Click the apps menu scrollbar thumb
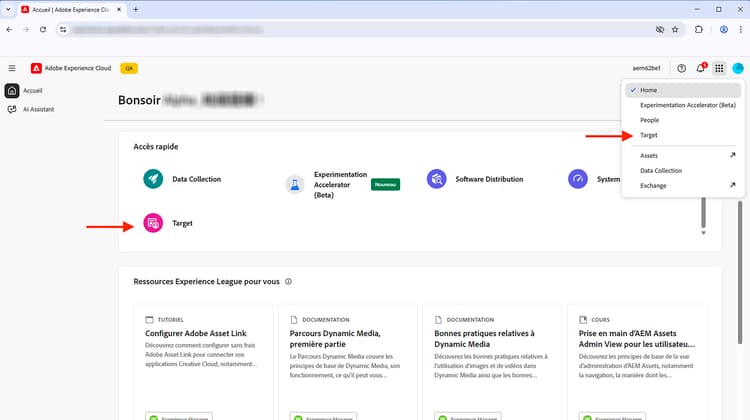 [703, 213]
